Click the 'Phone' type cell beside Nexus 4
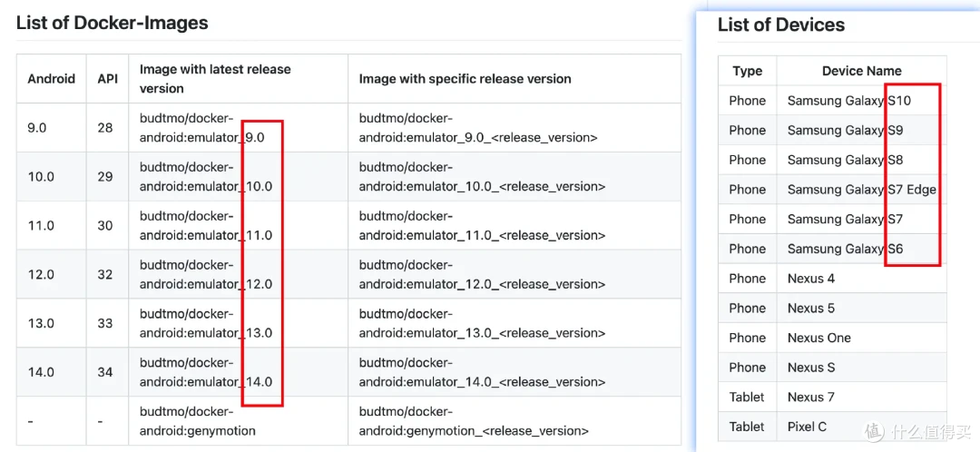The width and height of the screenshot is (980, 452). point(747,279)
